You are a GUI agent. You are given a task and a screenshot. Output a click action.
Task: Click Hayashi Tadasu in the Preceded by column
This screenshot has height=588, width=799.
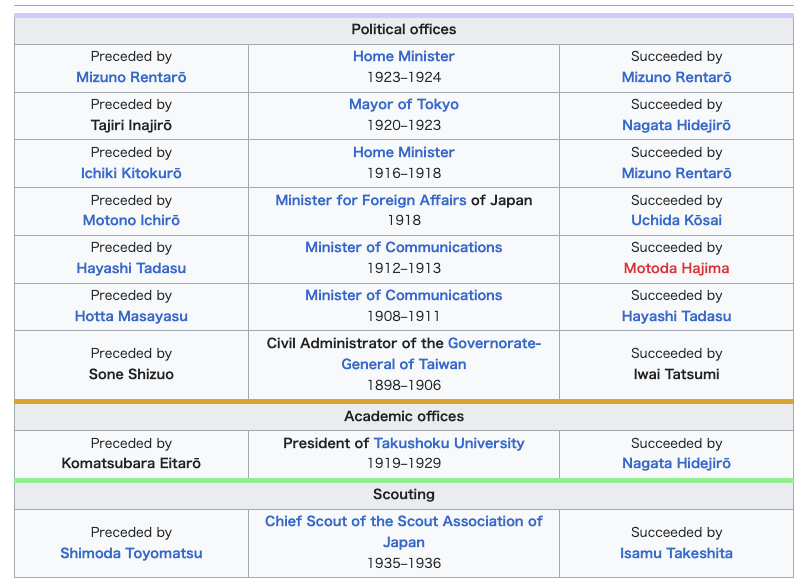(131, 268)
